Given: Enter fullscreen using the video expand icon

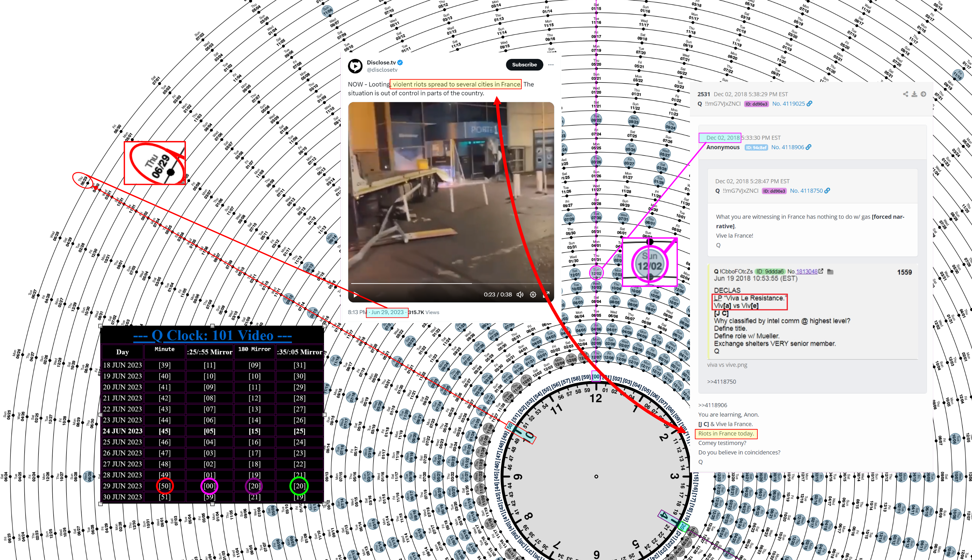Looking at the screenshot, I should (546, 294).
